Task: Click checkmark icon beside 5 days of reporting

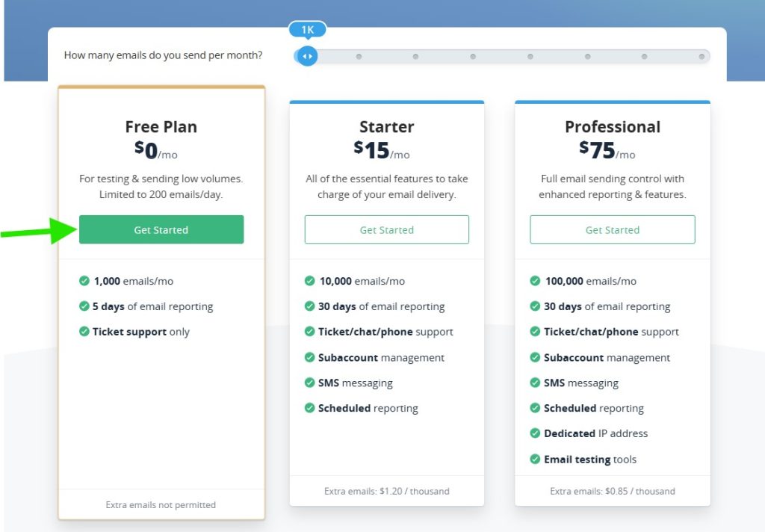Action: [84, 306]
